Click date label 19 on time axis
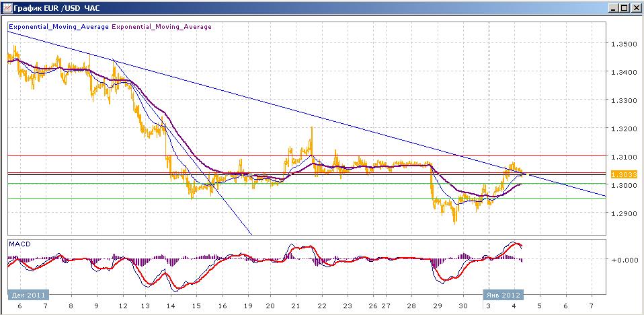Image resolution: width=644 pixels, height=315 pixels. 248,307
